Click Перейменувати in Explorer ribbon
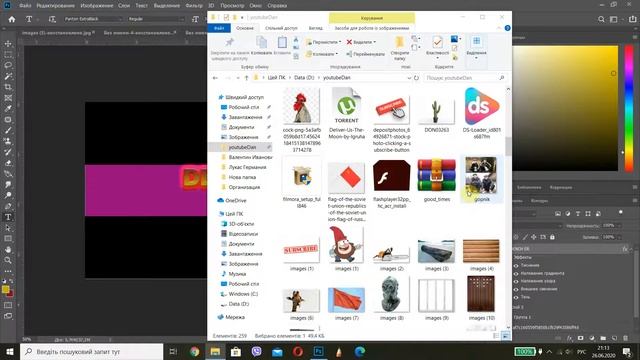Image resolution: width=640 pixels, height=360 pixels. click(365, 54)
